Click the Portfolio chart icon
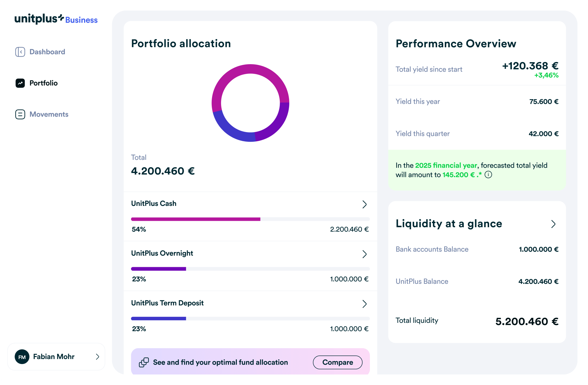This screenshot has height=385, width=588. [x=20, y=83]
